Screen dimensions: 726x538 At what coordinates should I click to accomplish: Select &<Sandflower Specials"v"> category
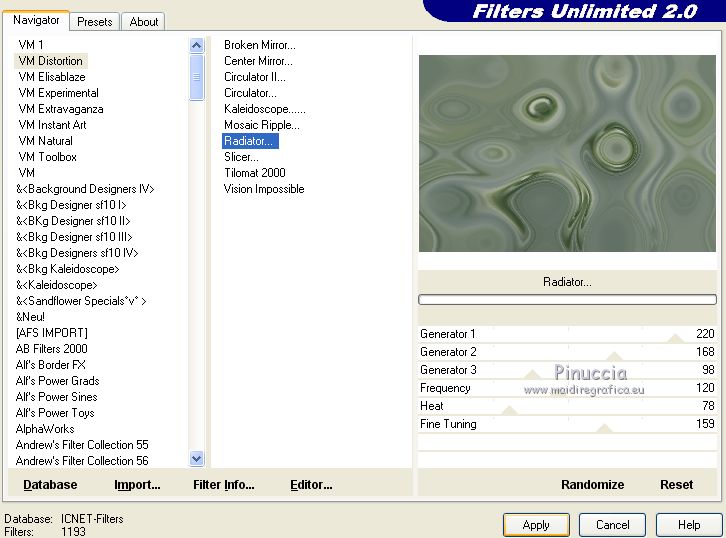click(x=81, y=301)
